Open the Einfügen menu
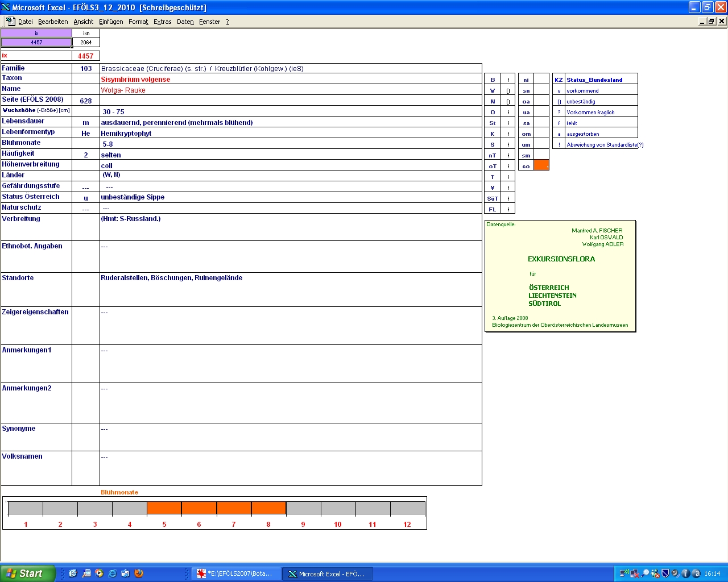The width and height of the screenshot is (728, 582). pyautogui.click(x=111, y=22)
